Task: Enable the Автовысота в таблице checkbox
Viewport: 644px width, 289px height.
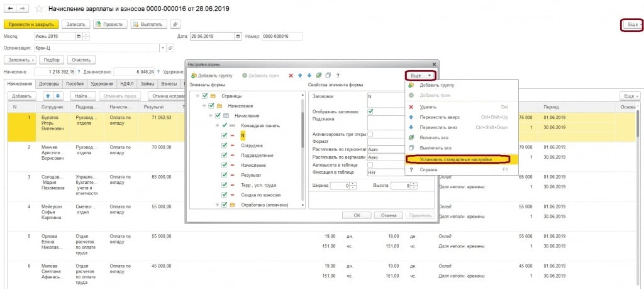Action: click(x=370, y=164)
